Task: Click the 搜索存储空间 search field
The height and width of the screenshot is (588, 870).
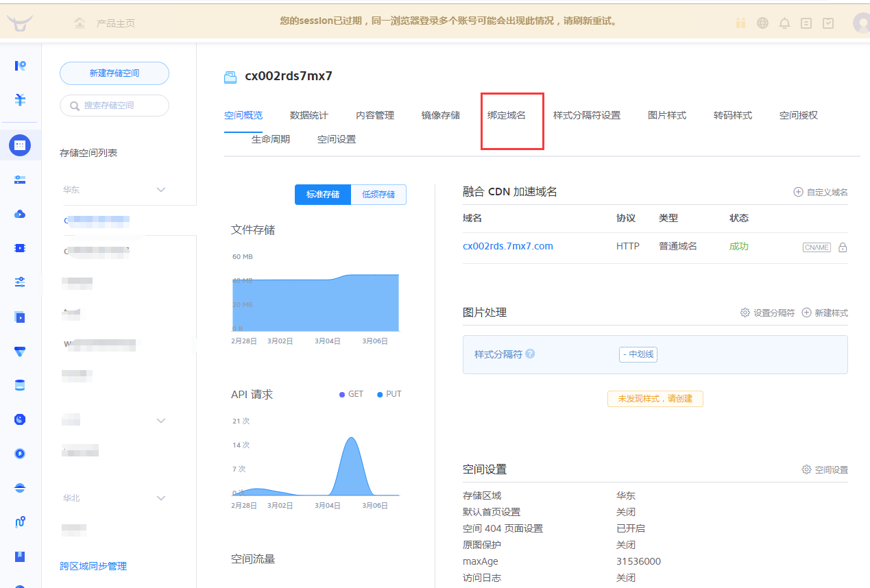Action: click(x=114, y=106)
